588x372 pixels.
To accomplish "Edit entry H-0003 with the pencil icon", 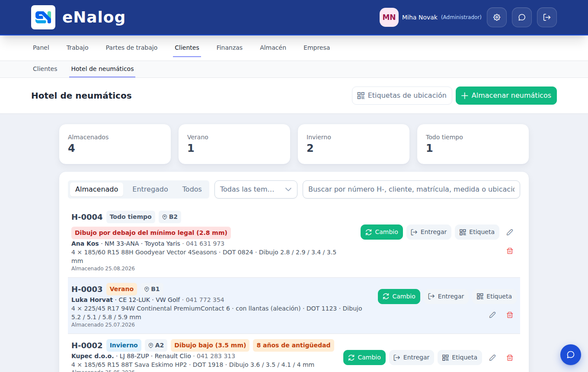I will (492, 315).
